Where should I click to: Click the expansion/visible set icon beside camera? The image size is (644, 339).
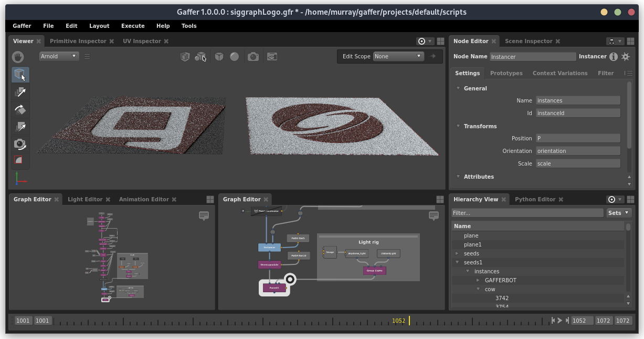(272, 56)
